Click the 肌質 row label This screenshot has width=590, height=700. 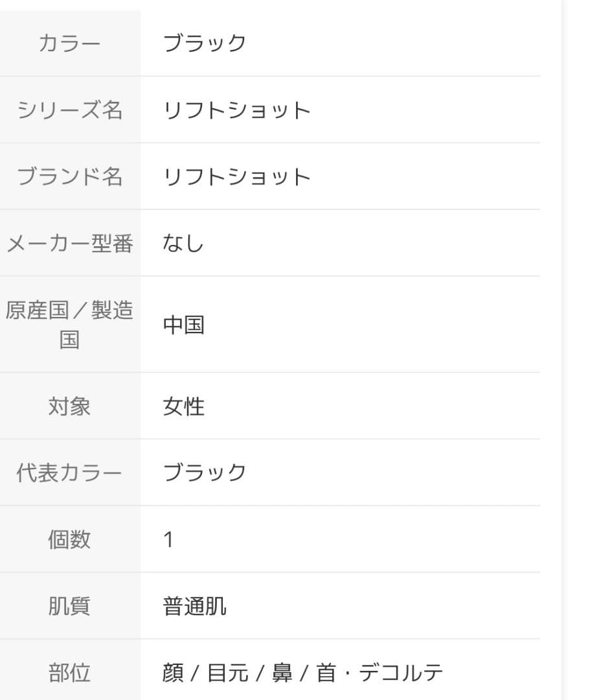coord(69,606)
